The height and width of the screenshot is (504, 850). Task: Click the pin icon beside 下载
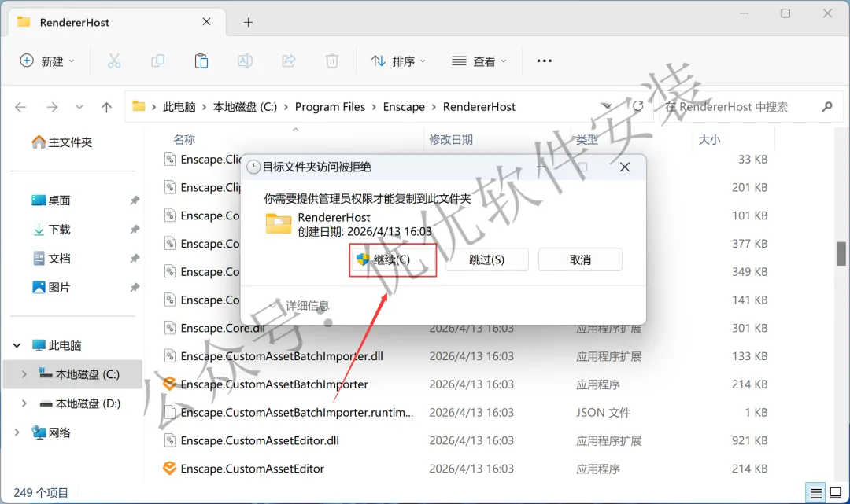135,230
